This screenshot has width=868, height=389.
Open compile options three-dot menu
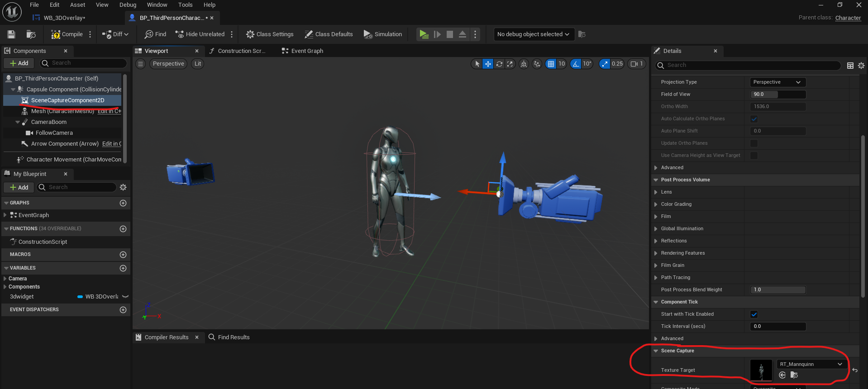pos(90,34)
